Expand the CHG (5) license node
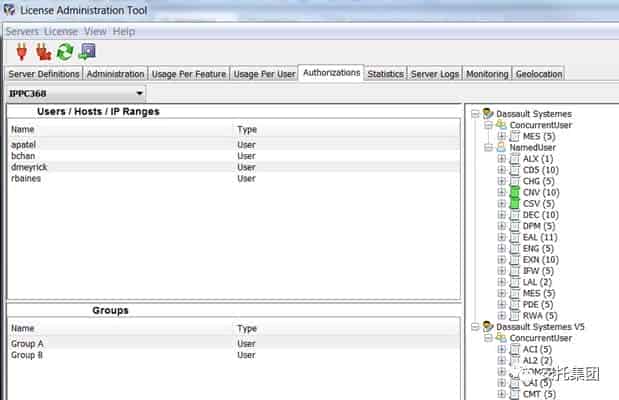The height and width of the screenshot is (400, 619). tap(501, 181)
